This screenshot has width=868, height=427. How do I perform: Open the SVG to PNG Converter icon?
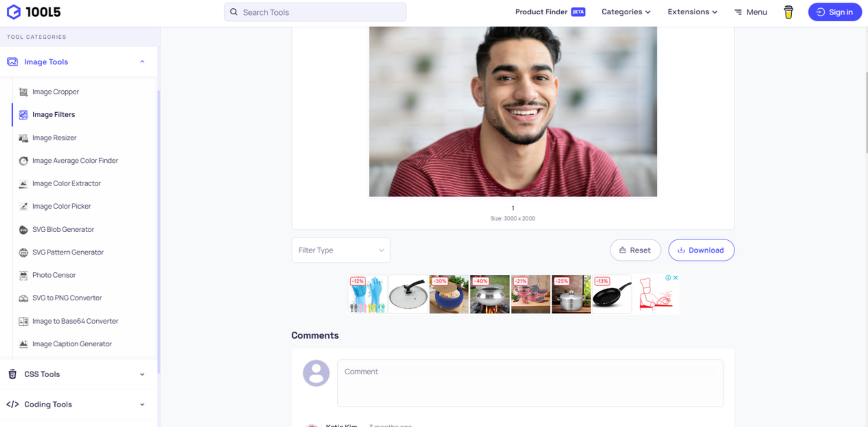pyautogui.click(x=23, y=298)
